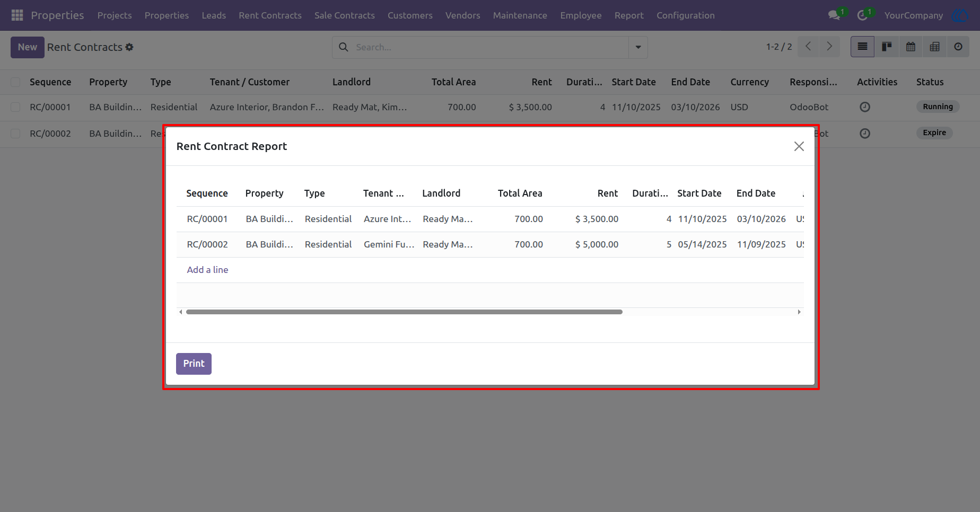The image size is (980, 512).
Task: Check the RC/00001 row checkbox
Action: click(x=15, y=107)
